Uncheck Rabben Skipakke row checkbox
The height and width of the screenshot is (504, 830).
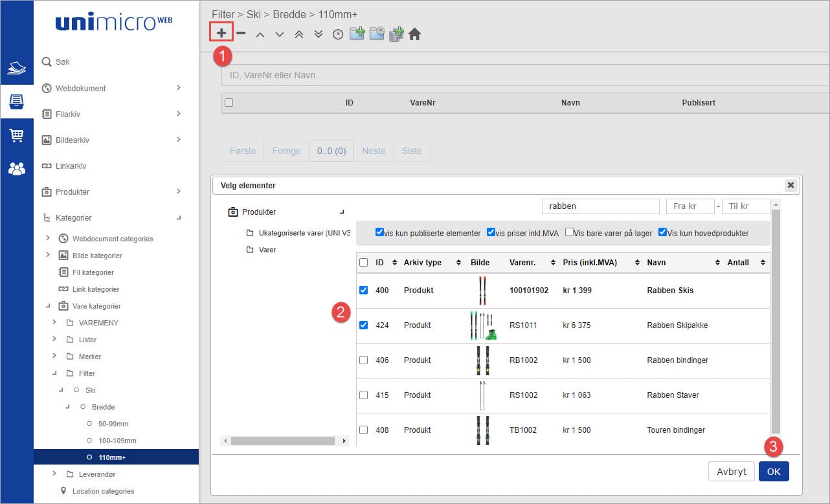[x=363, y=325]
